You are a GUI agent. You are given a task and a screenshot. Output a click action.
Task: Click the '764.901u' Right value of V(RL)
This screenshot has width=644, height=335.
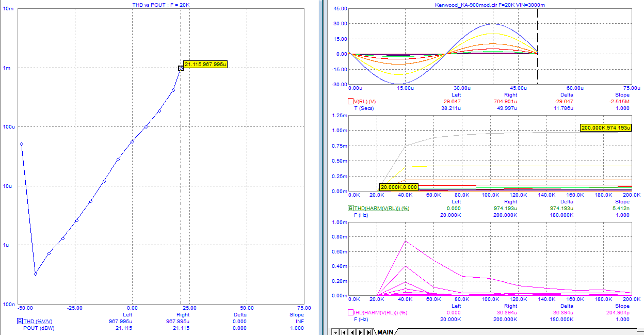(x=505, y=101)
